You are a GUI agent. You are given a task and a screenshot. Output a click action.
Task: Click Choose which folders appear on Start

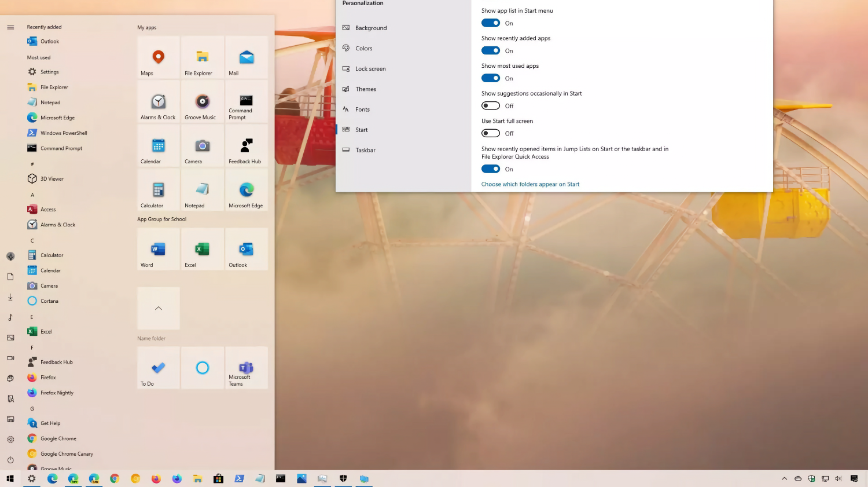(x=530, y=184)
